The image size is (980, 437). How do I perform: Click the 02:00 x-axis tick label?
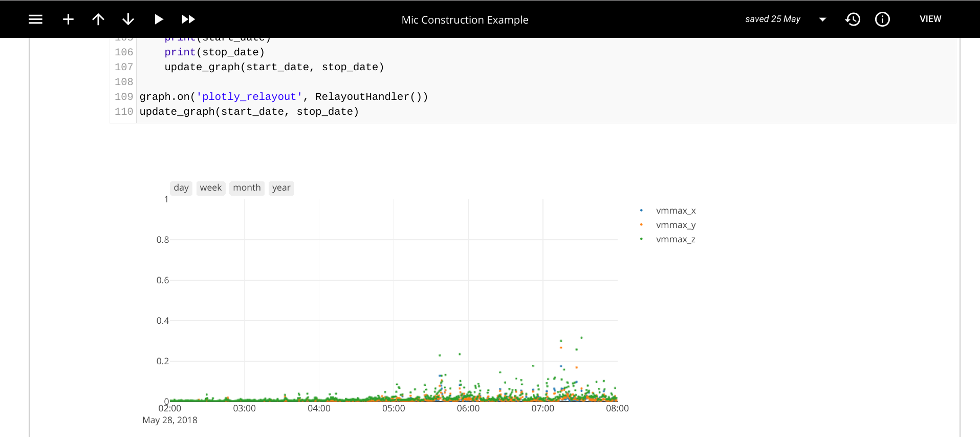[170, 408]
